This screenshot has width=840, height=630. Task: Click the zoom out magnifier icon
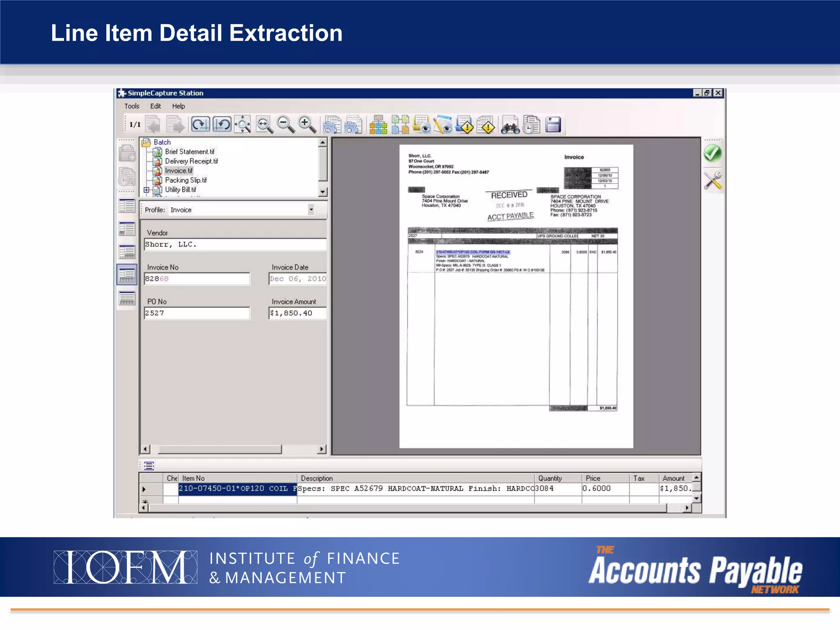pos(286,124)
